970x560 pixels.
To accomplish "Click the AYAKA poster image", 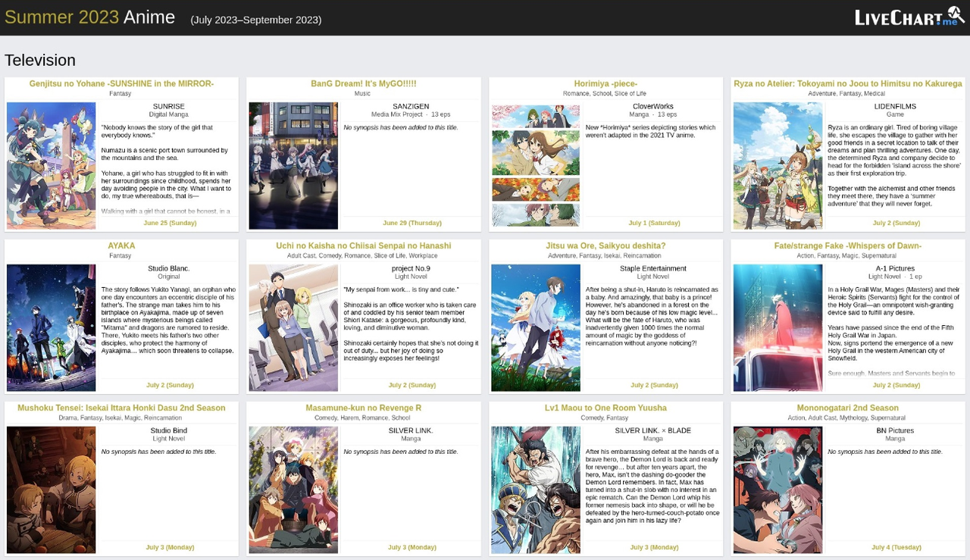I will (x=51, y=328).
